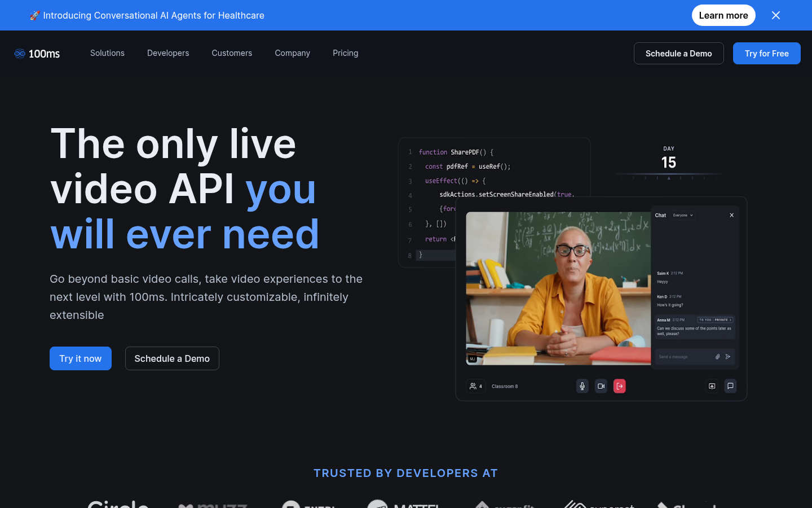Dismiss the announcement banner
The height and width of the screenshot is (508, 812).
coord(776,15)
